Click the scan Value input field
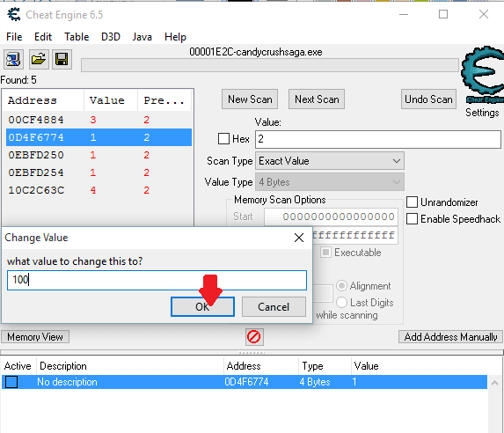504x433 pixels. pyautogui.click(x=378, y=139)
